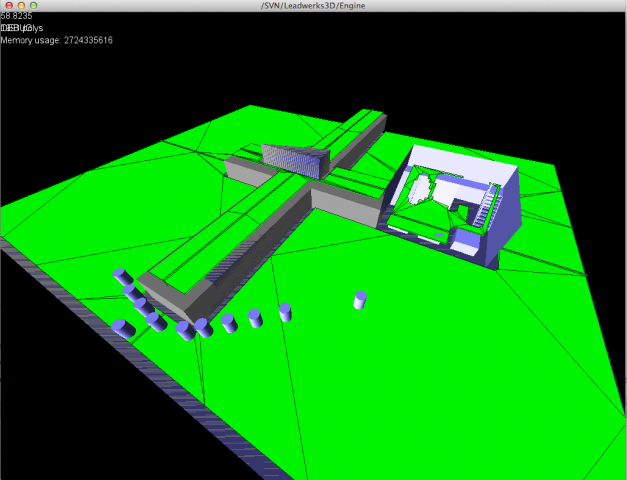Select the isolated cylinder right of the group
The image size is (627, 480).
(360, 300)
